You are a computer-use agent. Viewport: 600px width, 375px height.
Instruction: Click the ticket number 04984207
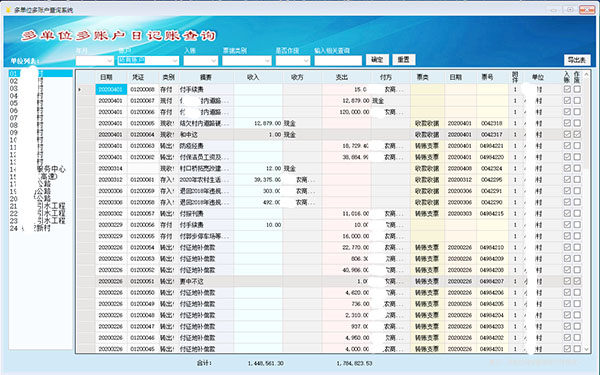492,281
